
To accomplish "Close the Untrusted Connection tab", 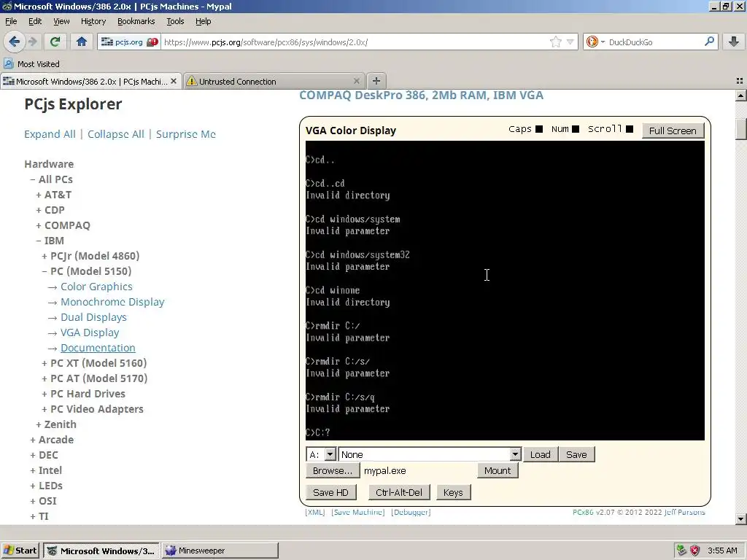I will coord(356,81).
